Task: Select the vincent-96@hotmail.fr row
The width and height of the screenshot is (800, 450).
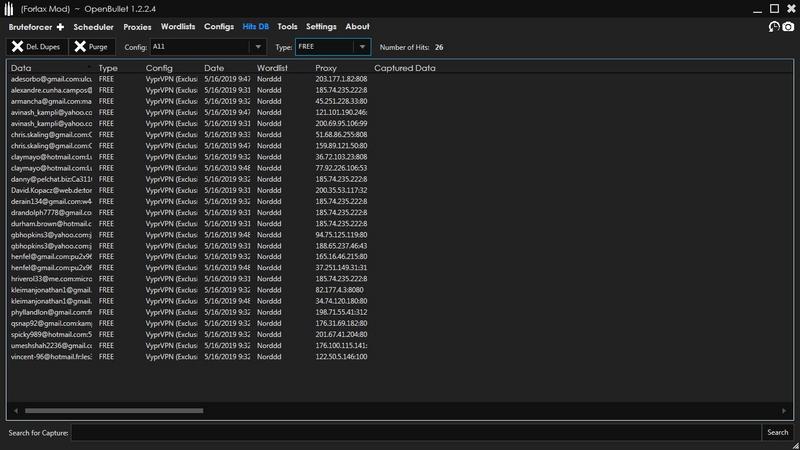Action: pos(400,357)
